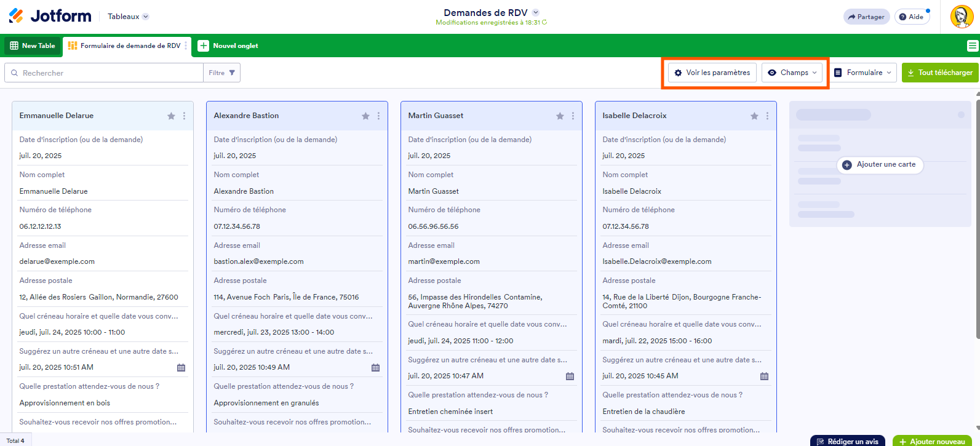Select Approvisionnement en granulés value

(x=266, y=403)
